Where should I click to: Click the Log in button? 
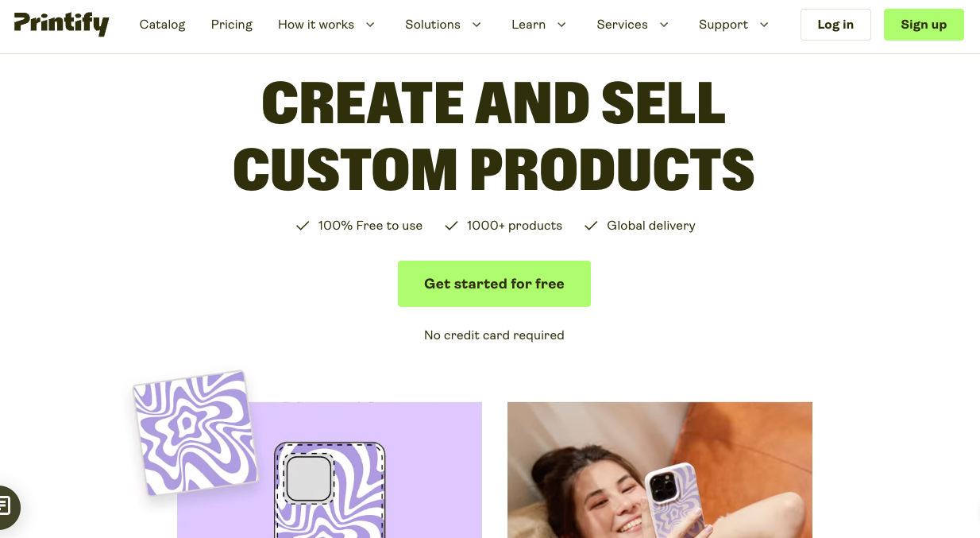835,25
